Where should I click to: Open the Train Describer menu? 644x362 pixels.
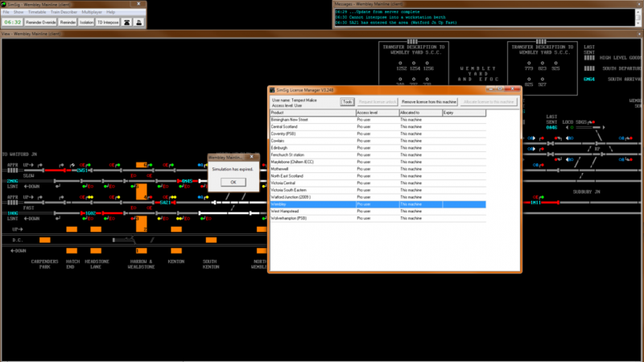[64, 12]
